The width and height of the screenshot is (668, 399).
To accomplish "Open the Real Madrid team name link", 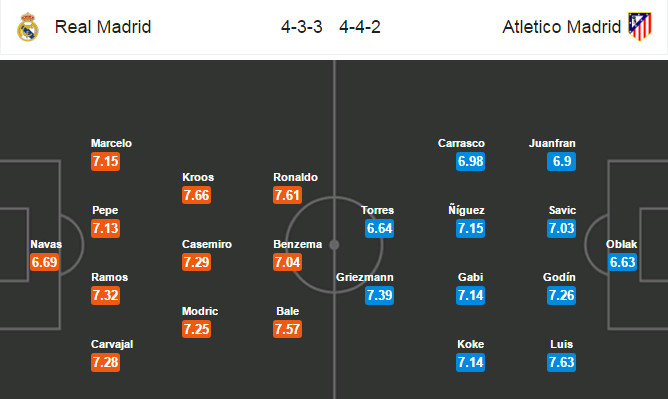I will (x=103, y=27).
